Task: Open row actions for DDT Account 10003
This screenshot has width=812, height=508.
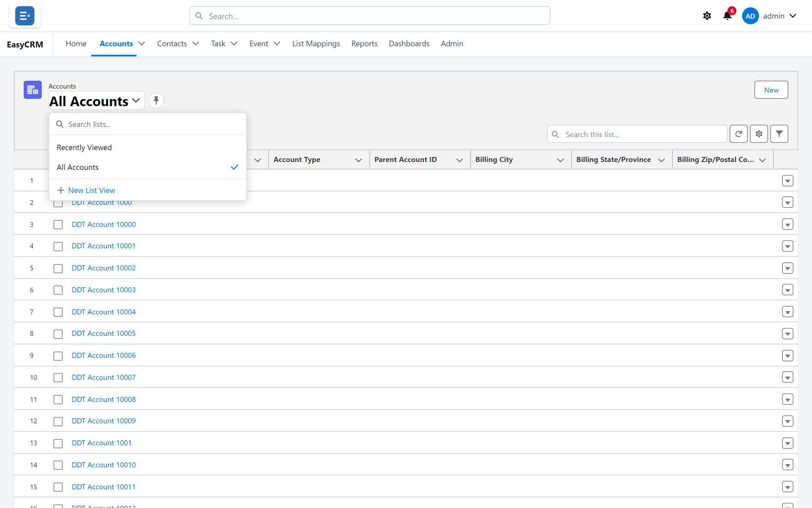Action: (x=788, y=290)
